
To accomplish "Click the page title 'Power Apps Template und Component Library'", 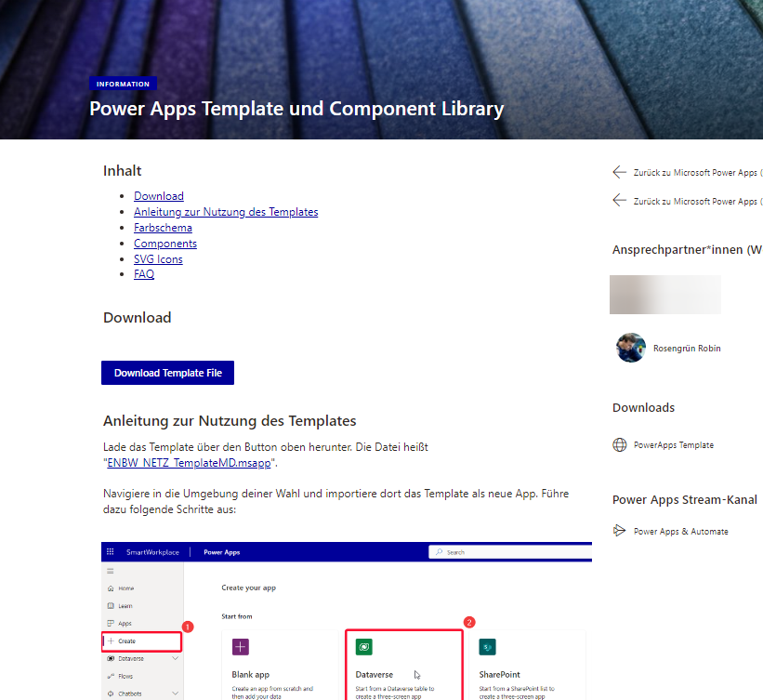I will click(296, 109).
